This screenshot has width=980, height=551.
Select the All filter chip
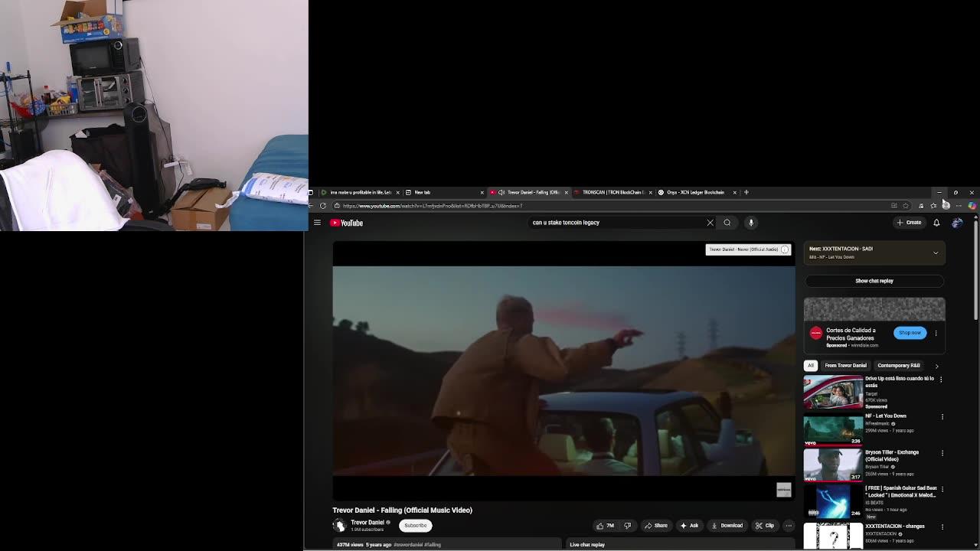click(x=811, y=366)
